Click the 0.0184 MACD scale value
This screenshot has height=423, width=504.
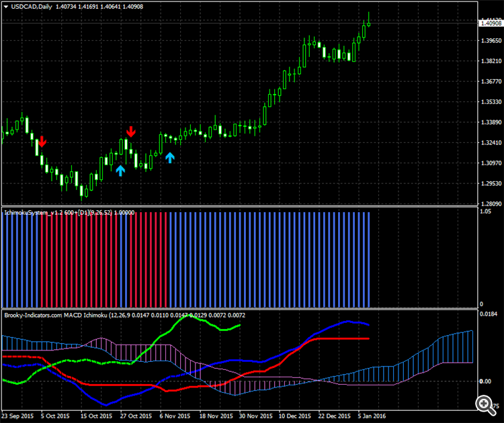[489, 314]
